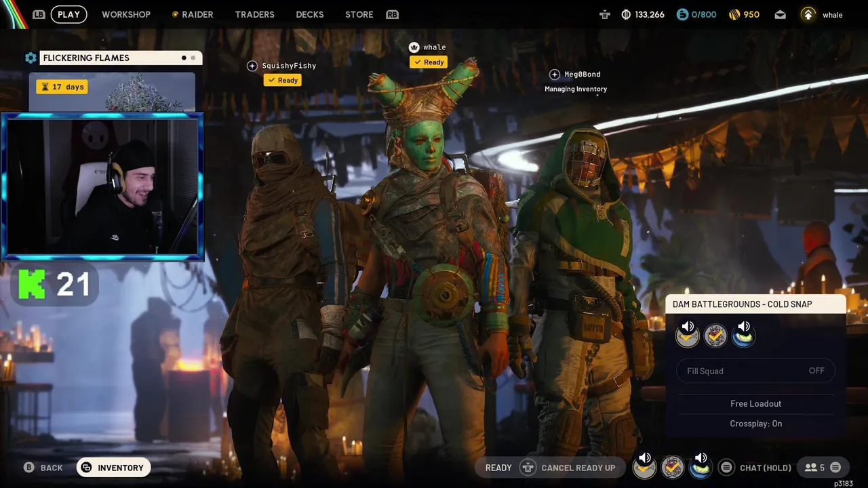Click the RB bumper icon
The height and width of the screenshot is (488, 868).
(392, 14)
